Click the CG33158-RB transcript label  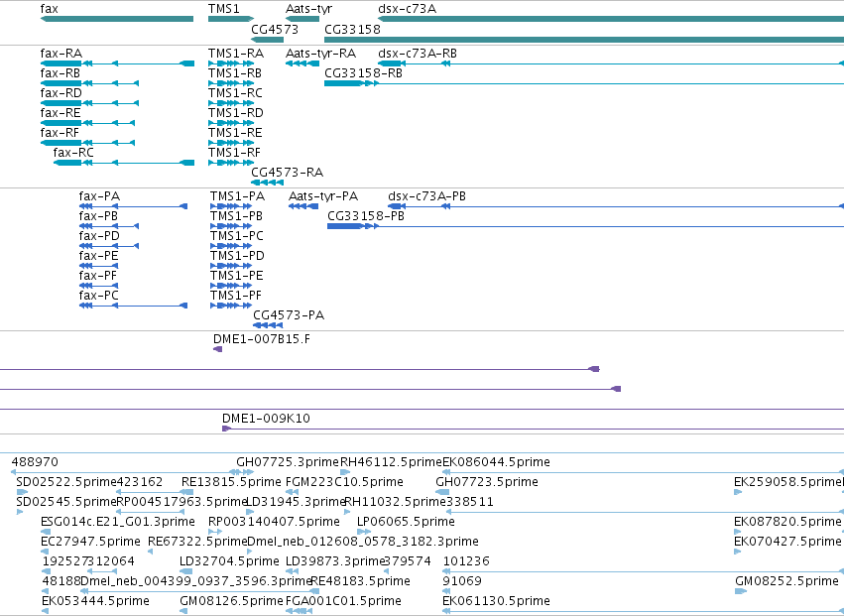[363, 73]
